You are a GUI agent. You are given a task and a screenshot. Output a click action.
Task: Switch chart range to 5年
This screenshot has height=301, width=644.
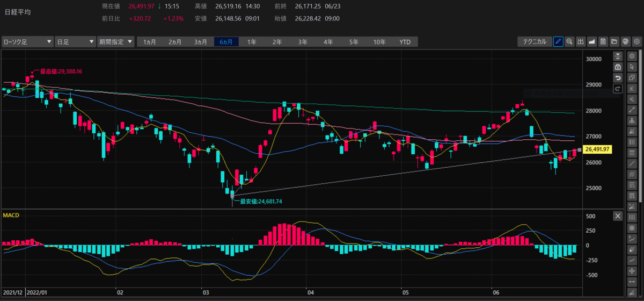[x=354, y=41]
